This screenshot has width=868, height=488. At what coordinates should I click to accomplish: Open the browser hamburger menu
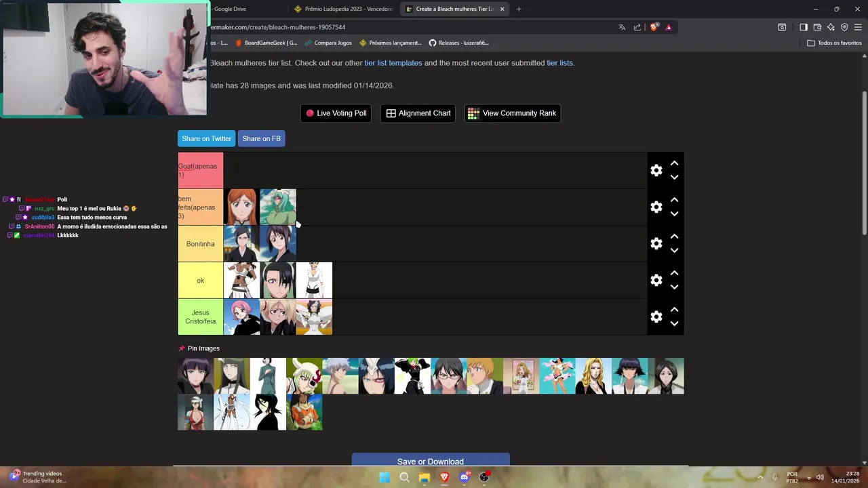point(858,27)
